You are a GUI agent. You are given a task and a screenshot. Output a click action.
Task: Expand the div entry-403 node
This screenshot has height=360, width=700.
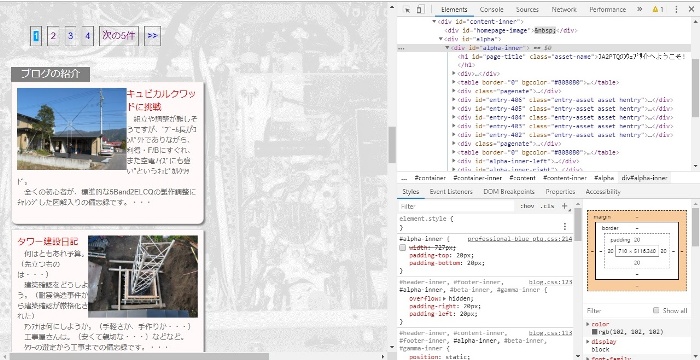454,126
